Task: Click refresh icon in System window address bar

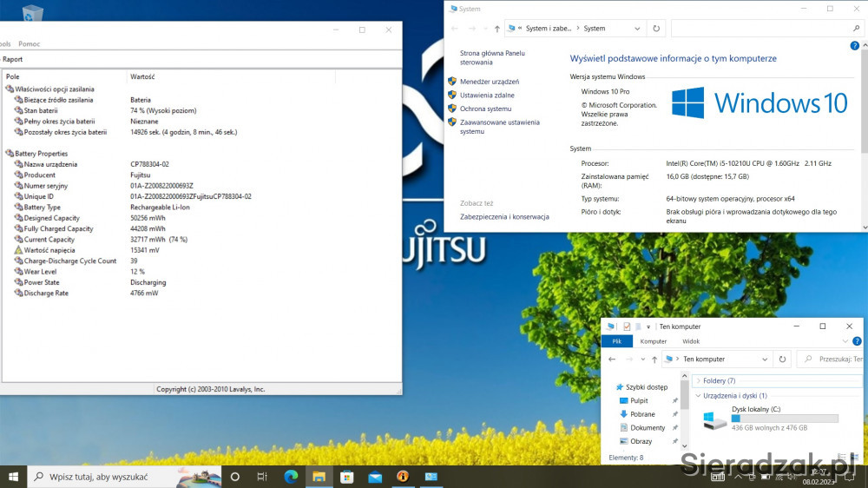Action: pyautogui.click(x=656, y=29)
